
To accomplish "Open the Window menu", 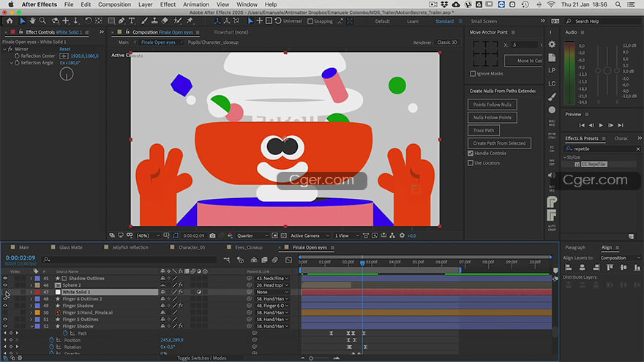I will [x=247, y=4].
